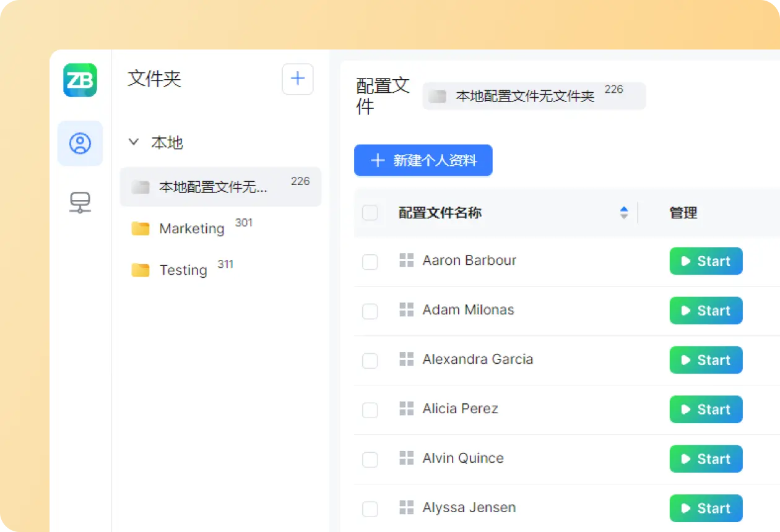Click the Marketing folder icon
This screenshot has width=780, height=532.
point(141,229)
